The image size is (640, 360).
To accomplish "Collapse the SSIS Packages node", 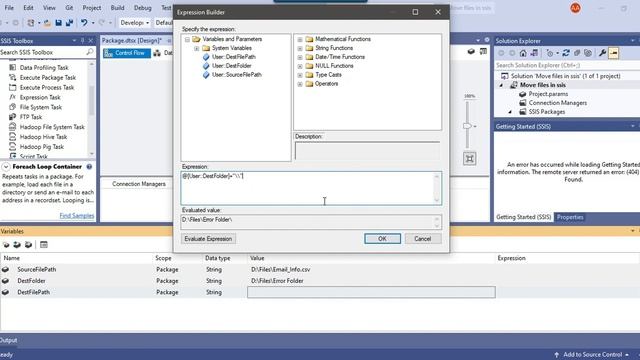I will pyautogui.click(x=510, y=112).
